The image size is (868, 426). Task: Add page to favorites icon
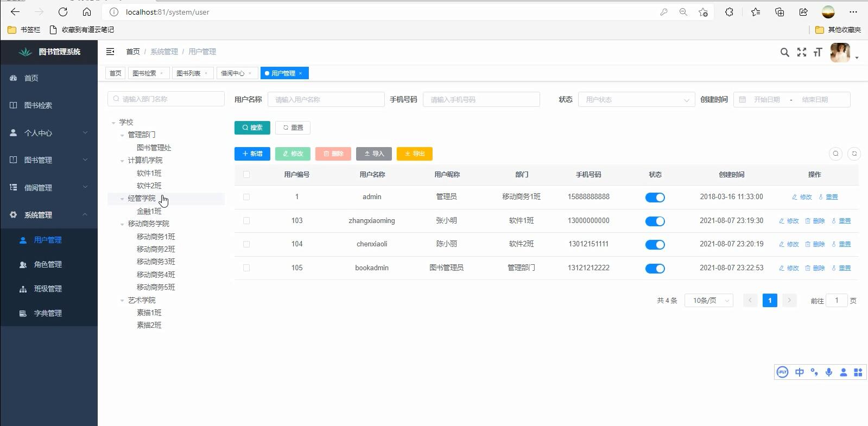(x=703, y=12)
